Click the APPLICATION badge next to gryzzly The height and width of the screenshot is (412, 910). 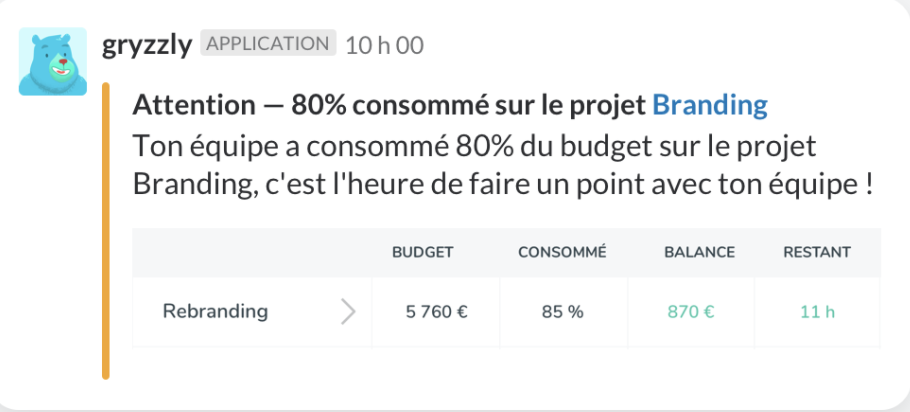coord(268,44)
